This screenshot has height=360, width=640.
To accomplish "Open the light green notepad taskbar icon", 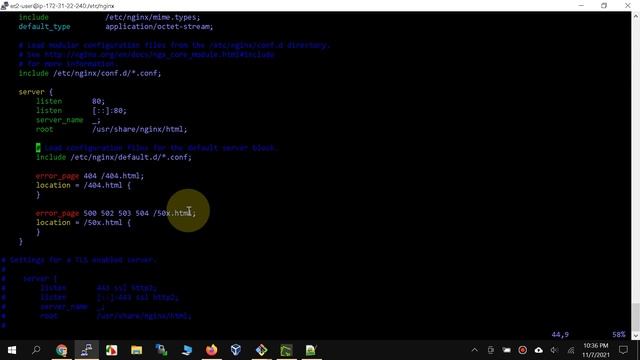I will 311,350.
